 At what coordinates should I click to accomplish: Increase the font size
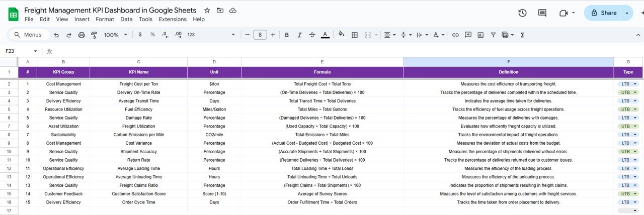(273, 35)
